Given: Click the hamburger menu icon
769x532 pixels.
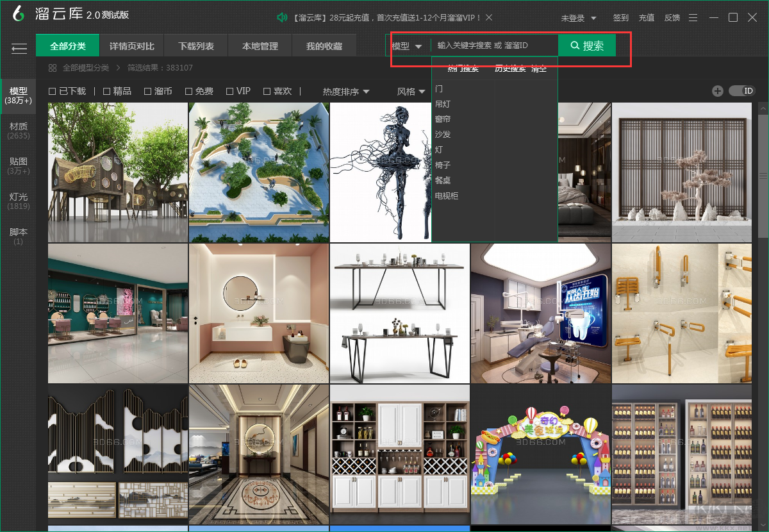Looking at the screenshot, I should (x=19, y=48).
